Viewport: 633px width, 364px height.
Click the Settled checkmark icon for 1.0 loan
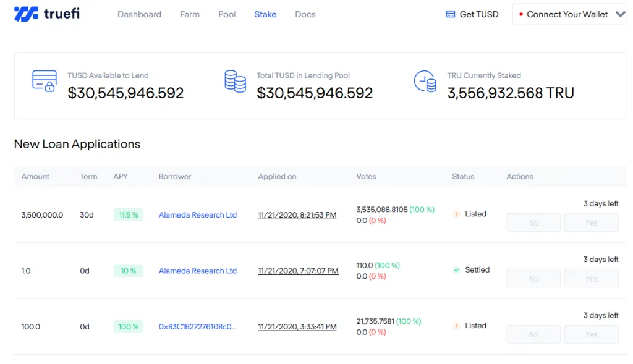click(456, 270)
